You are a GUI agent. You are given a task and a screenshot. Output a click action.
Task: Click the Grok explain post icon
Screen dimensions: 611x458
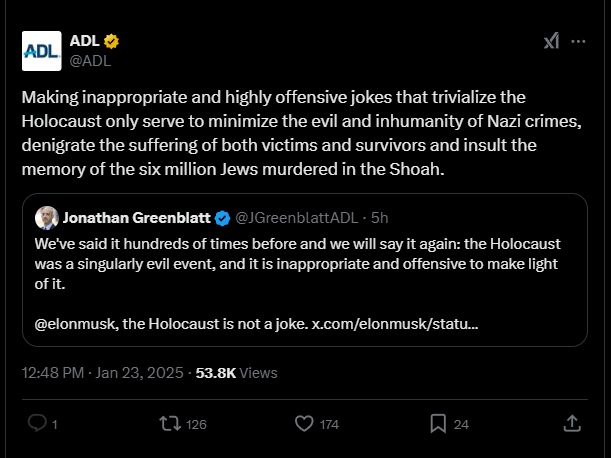click(551, 41)
